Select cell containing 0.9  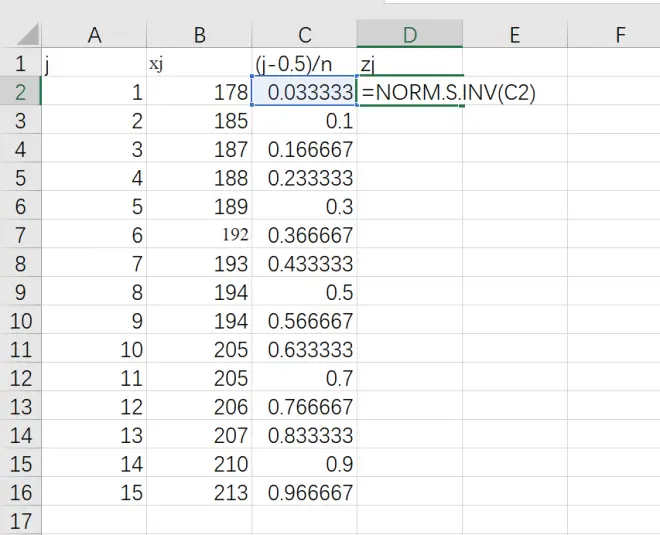coord(305,463)
